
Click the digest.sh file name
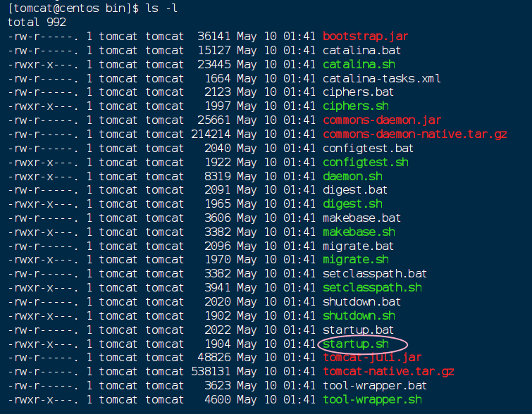pos(352,204)
